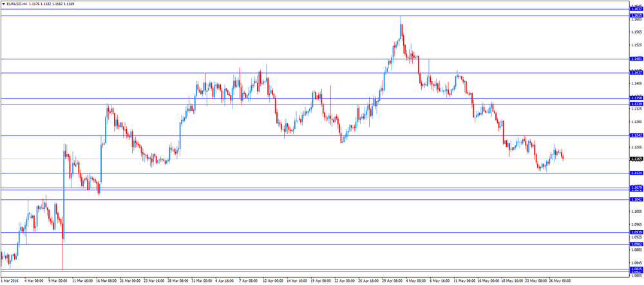Click the 31 Mar 00:00 time axis label
This screenshot has width=644, height=285.
pos(202,281)
